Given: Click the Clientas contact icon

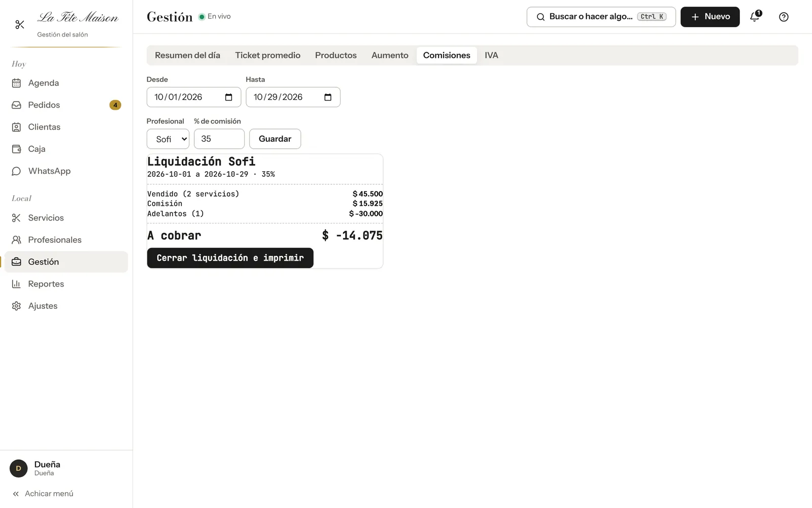Looking at the screenshot, I should (x=16, y=127).
